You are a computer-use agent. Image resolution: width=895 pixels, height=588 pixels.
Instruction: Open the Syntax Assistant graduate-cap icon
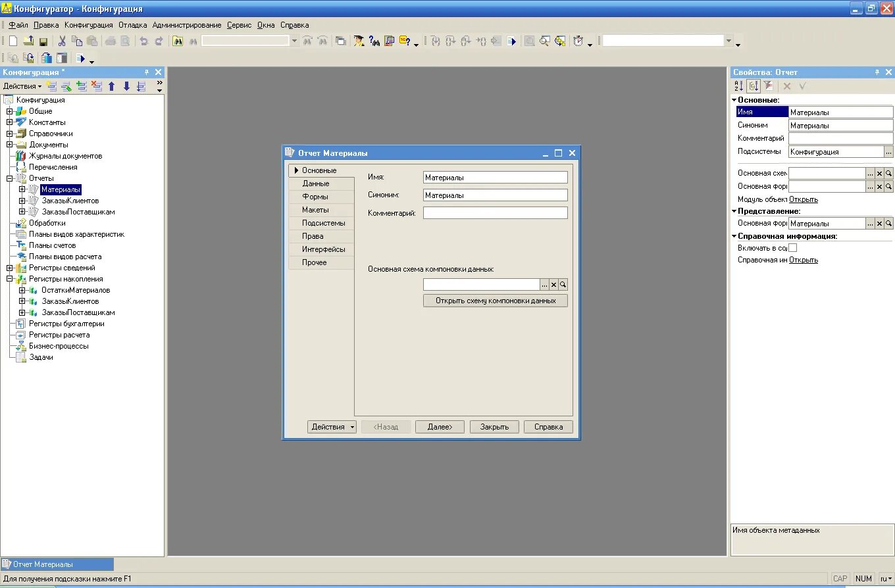(x=359, y=41)
